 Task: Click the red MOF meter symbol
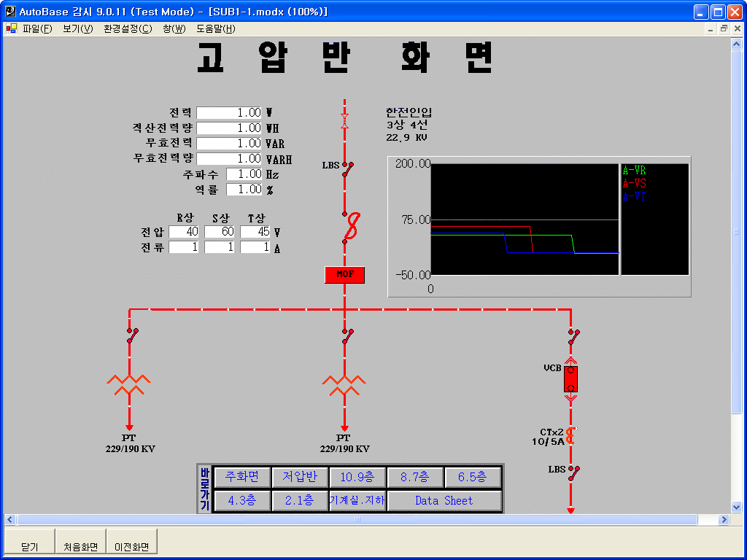(x=344, y=275)
